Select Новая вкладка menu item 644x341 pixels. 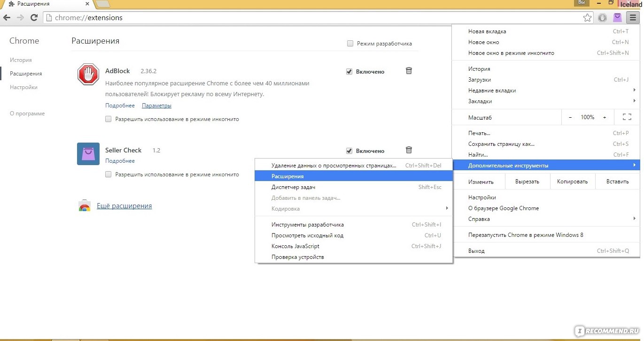[546, 31]
